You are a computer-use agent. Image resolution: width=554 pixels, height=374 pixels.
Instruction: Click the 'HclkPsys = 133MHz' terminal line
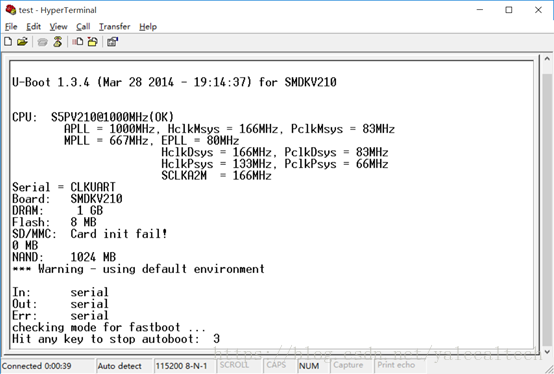(275, 164)
